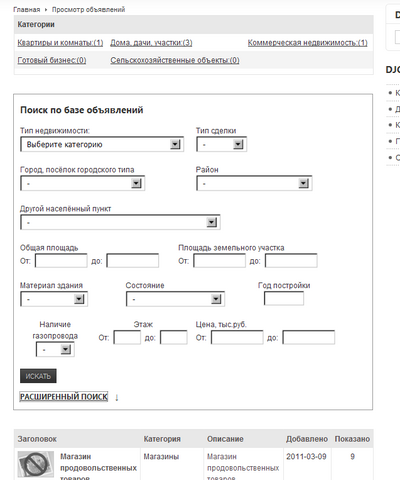The image size is (400, 480).
Task: Open category 'Квартиры и комнаты (1)'
Action: 60,43
